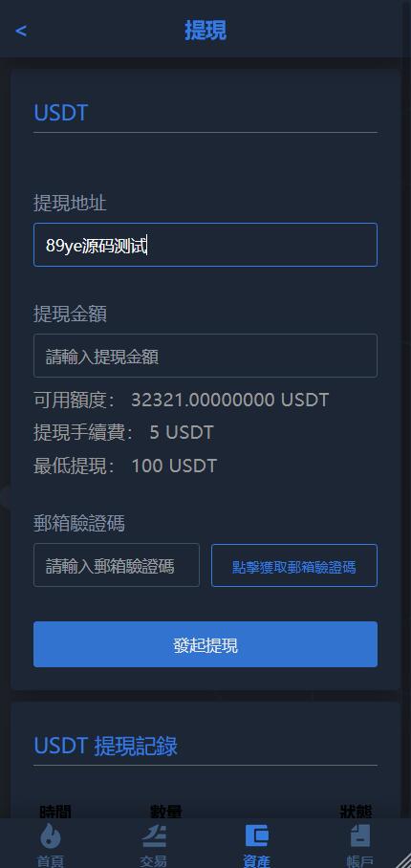Image resolution: width=411 pixels, height=868 pixels.
Task: Click the 時間 column header
Action: [x=55, y=813]
